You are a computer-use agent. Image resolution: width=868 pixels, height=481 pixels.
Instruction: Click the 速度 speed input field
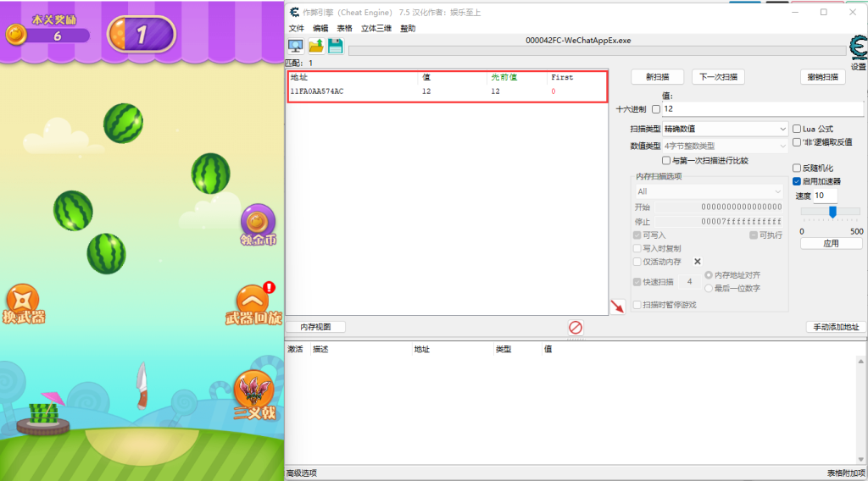[826, 196]
